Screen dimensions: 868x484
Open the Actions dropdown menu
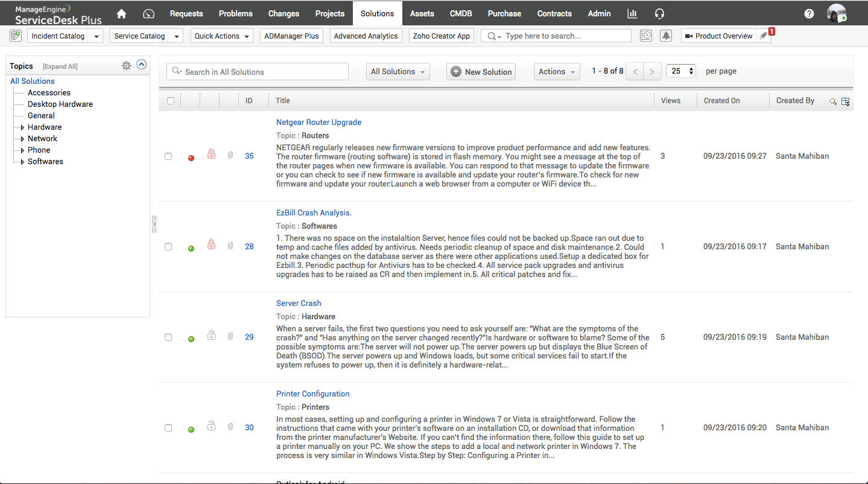[x=556, y=71]
